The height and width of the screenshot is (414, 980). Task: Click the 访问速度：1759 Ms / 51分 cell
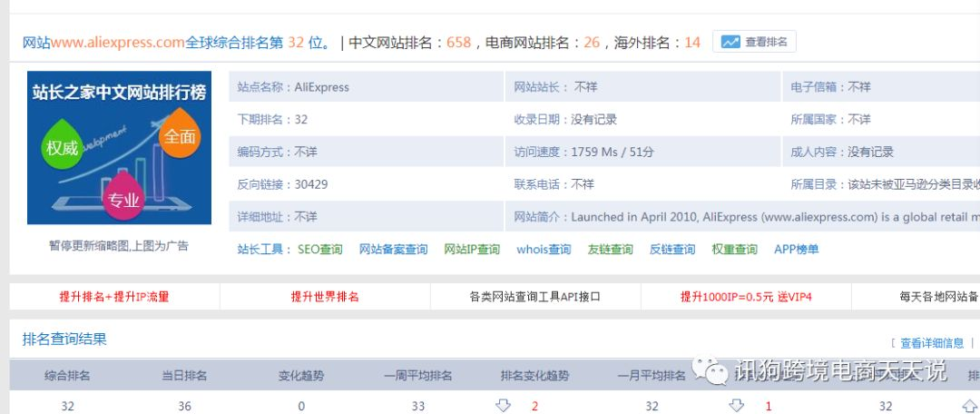(x=643, y=152)
